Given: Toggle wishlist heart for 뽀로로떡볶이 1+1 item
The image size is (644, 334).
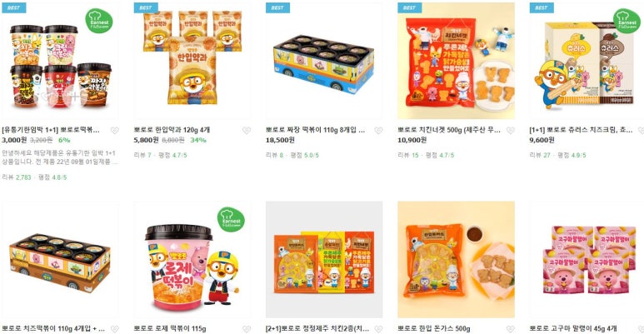Looking at the screenshot, I should [x=115, y=130].
